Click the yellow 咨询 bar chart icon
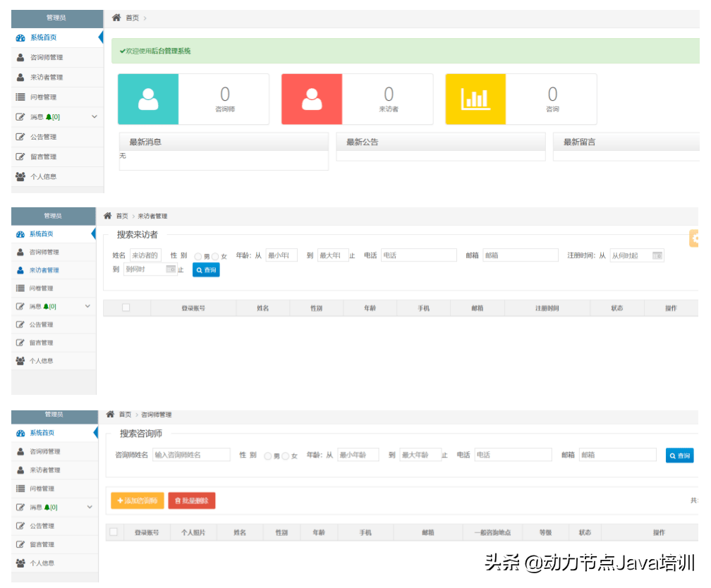Screen dimensions: 711x588 coord(475,99)
